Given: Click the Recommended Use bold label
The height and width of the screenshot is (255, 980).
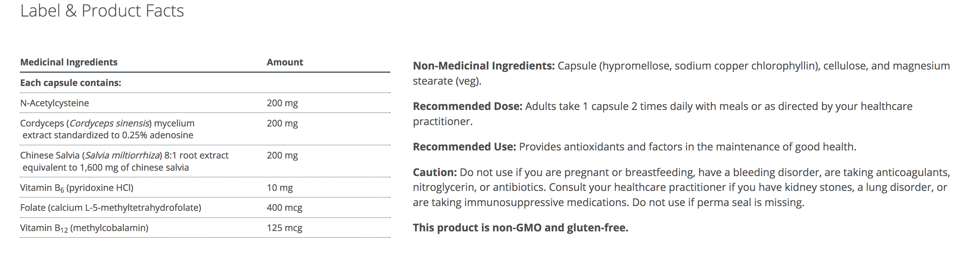Looking at the screenshot, I should [464, 147].
